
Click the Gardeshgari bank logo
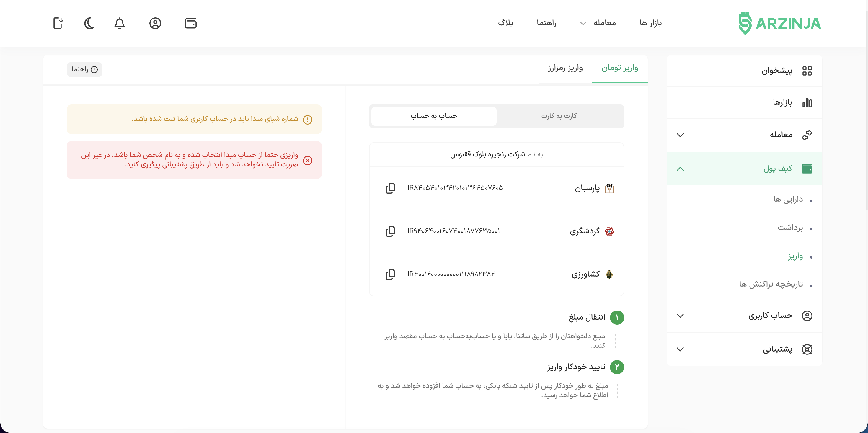point(609,231)
